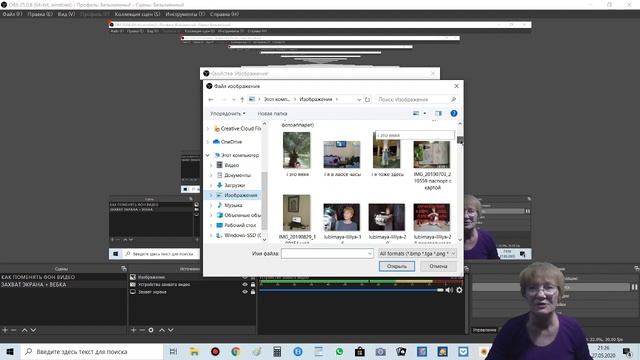The width and height of the screenshot is (640, 360).
Task: Open the Упорядочить dropdown
Action: pyautogui.click(x=228, y=113)
